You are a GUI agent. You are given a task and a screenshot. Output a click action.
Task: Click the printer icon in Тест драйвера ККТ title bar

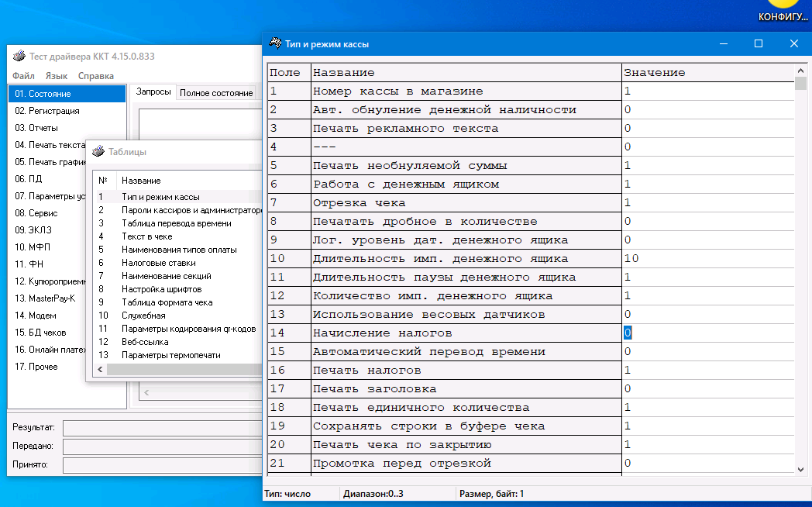pos(19,56)
